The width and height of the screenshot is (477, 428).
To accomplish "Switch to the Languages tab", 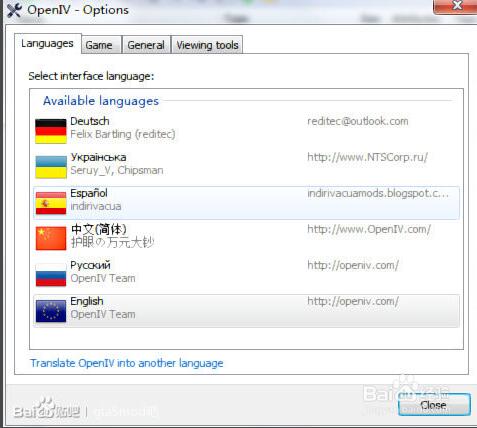I will 47,43.
